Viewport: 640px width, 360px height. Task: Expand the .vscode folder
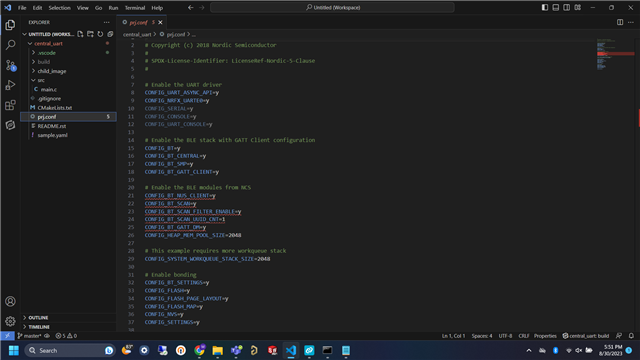coord(33,53)
